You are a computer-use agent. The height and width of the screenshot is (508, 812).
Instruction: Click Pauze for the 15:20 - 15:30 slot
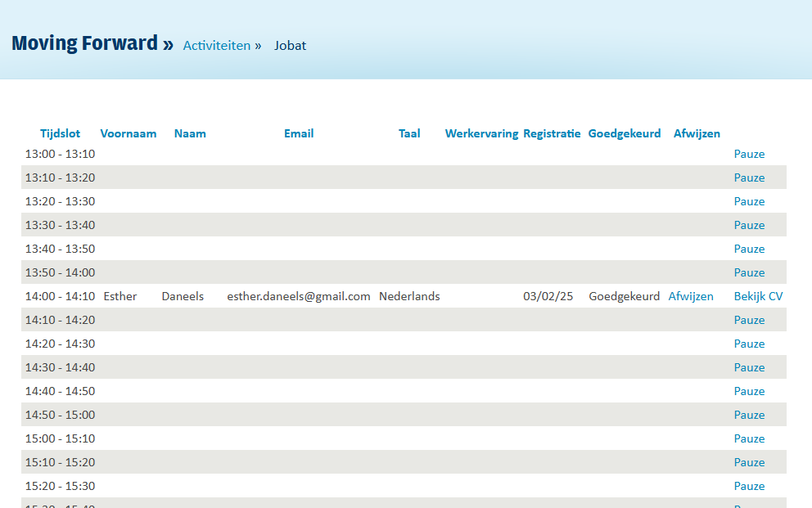749,486
